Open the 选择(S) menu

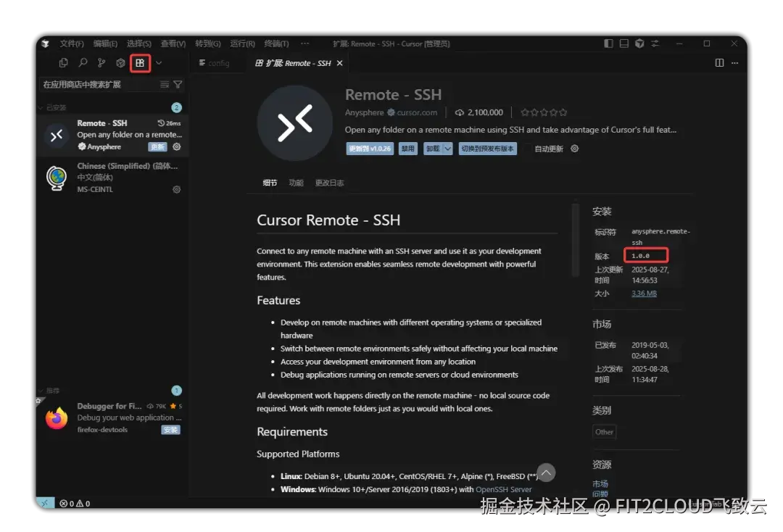[138, 44]
